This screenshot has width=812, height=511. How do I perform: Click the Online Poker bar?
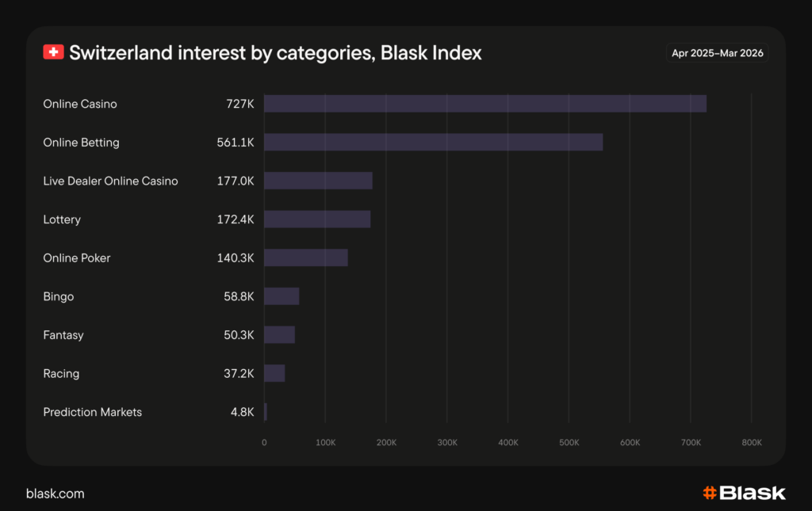point(305,257)
